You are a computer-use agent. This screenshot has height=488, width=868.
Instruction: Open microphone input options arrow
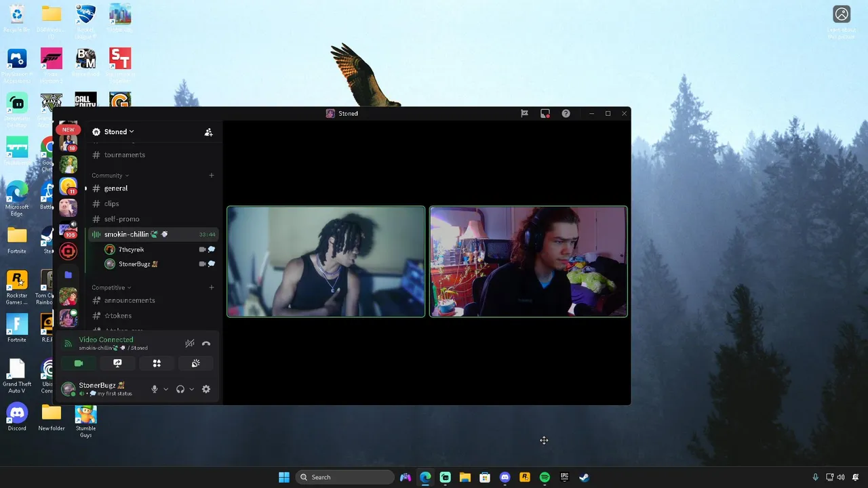[165, 389]
